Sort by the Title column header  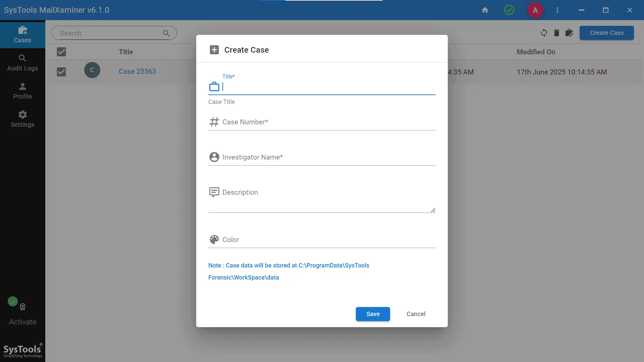tap(126, 52)
